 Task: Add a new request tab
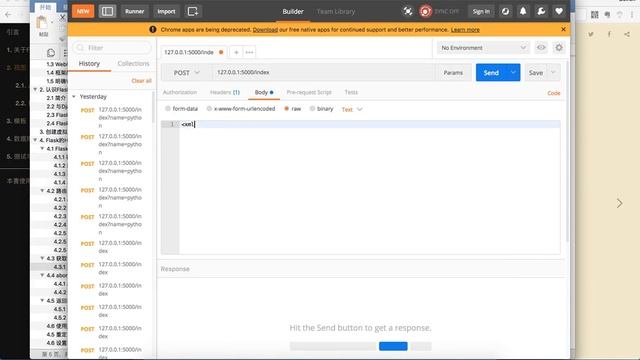(x=236, y=52)
